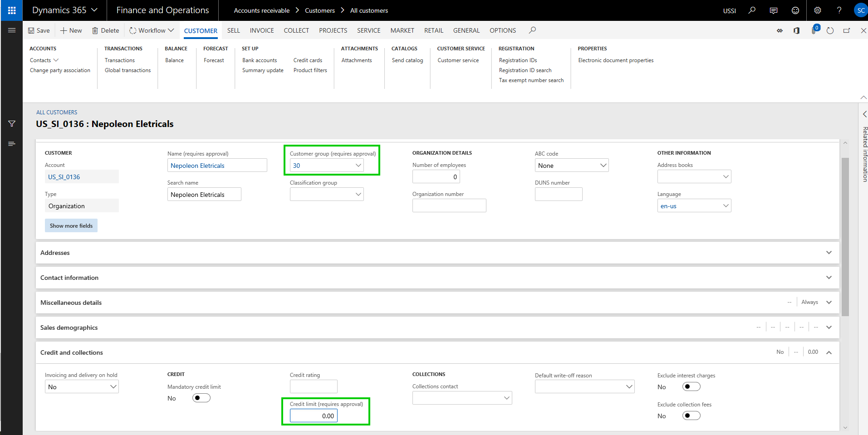Switch to the INVOICE tab

coord(262,30)
